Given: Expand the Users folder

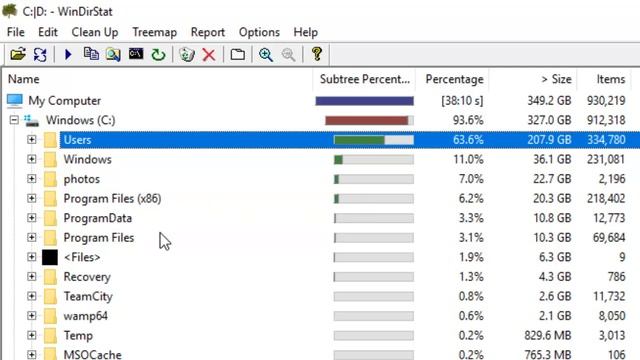Looking at the screenshot, I should pyautogui.click(x=31, y=140).
